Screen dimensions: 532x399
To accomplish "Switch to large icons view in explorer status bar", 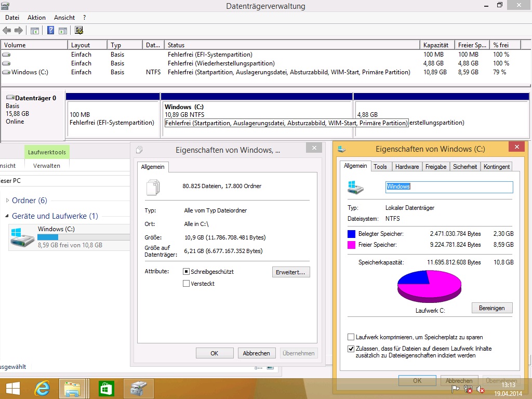I will [x=270, y=367].
